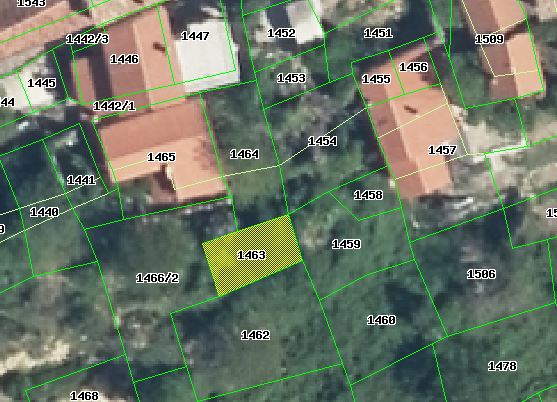The width and height of the screenshot is (557, 402).
Task: Select parcel 1442/1
Action: [x=114, y=106]
